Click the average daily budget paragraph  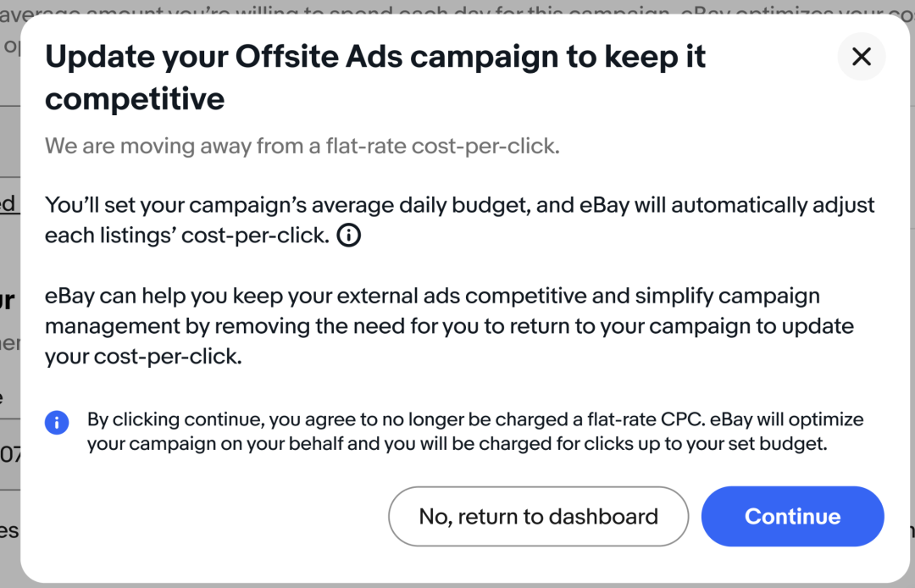pos(459,205)
